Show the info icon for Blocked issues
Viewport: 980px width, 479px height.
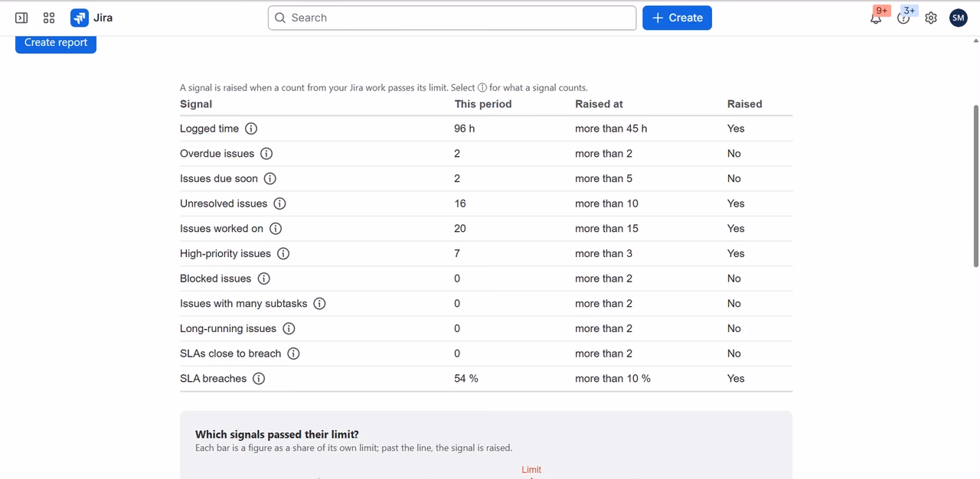(263, 279)
